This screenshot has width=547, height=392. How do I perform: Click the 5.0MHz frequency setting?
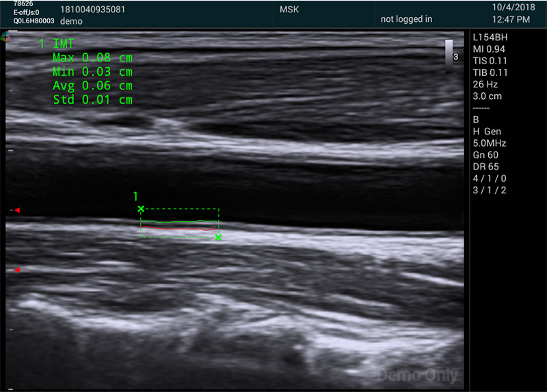pos(490,143)
